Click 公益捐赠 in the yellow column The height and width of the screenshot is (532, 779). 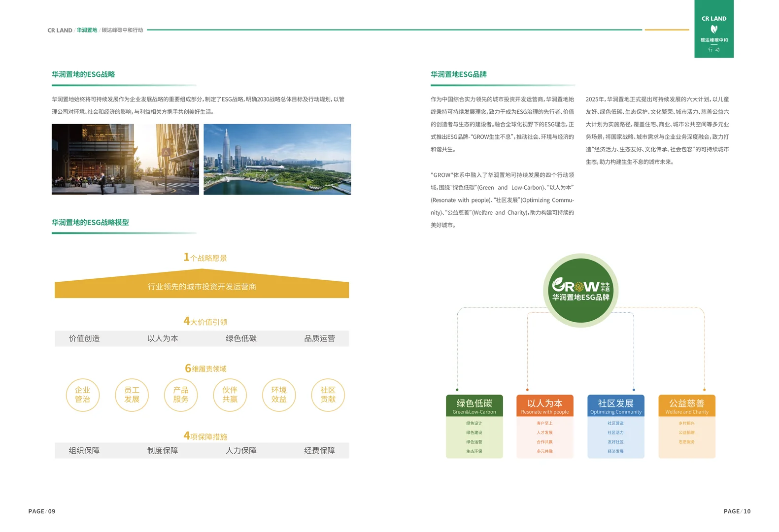(686, 432)
